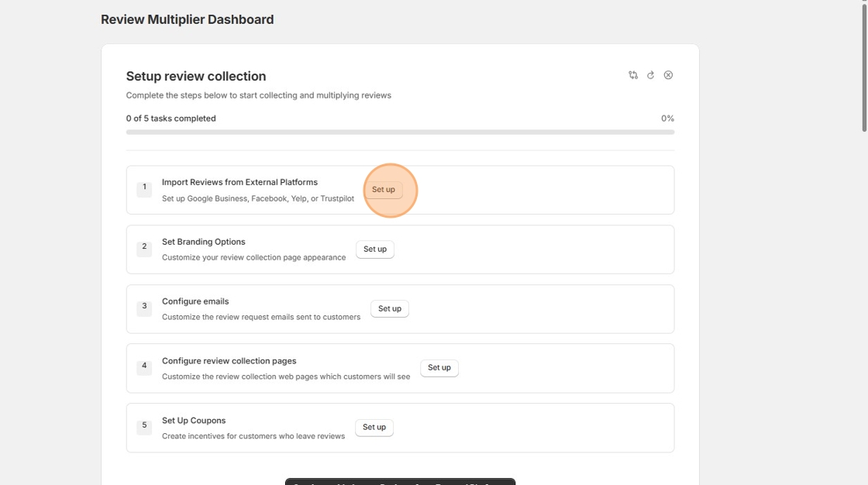The height and width of the screenshot is (485, 868).
Task: Click 'Create incentives for customers' description
Action: click(253, 436)
